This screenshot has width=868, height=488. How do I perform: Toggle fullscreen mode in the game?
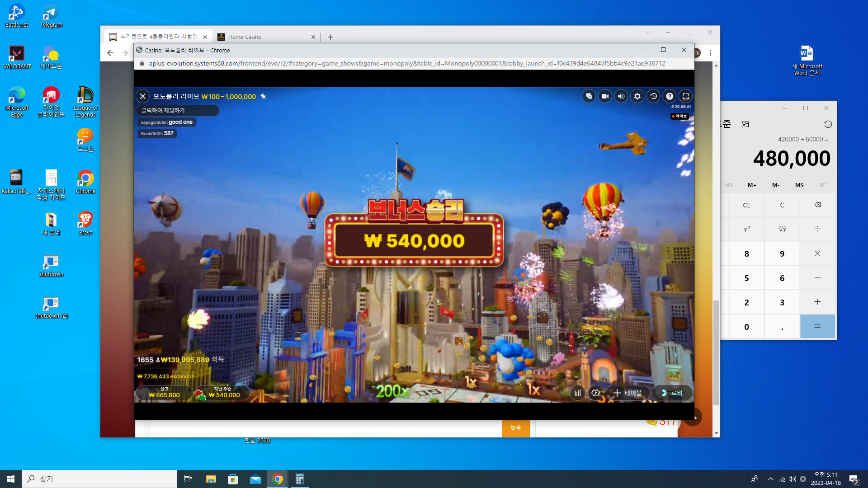click(x=686, y=96)
